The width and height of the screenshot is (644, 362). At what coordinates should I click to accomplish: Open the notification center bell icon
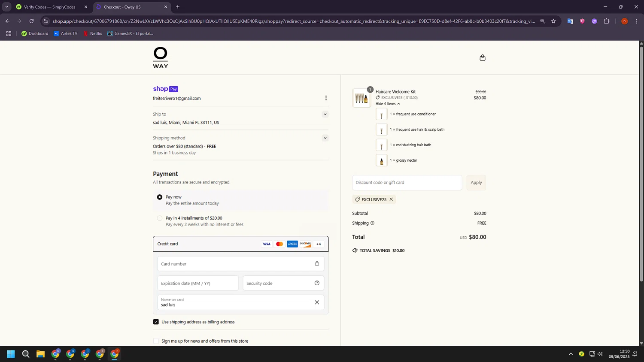coord(635,354)
